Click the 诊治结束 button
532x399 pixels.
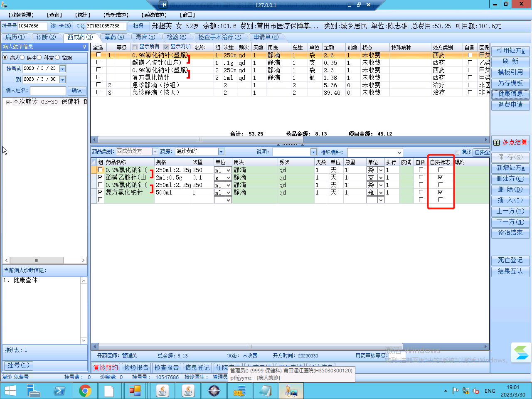(x=510, y=233)
